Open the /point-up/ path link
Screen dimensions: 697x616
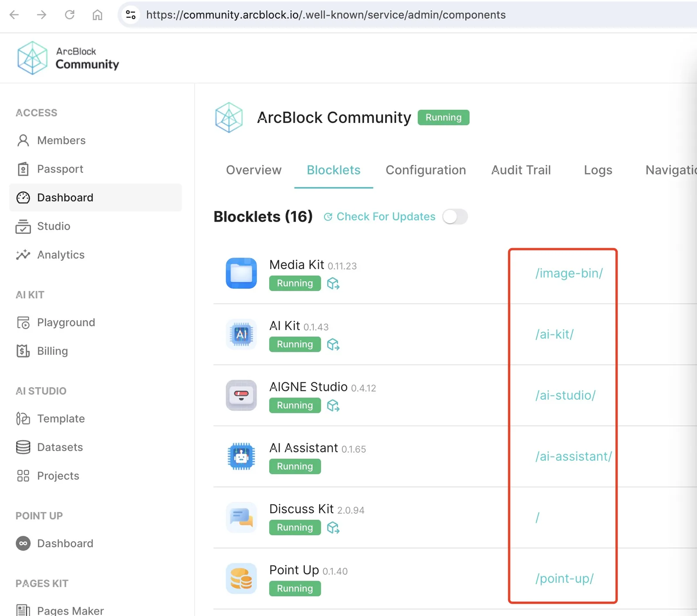(565, 579)
